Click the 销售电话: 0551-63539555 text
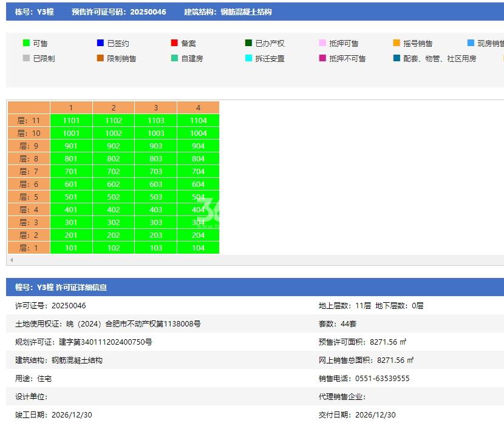 coord(364,379)
